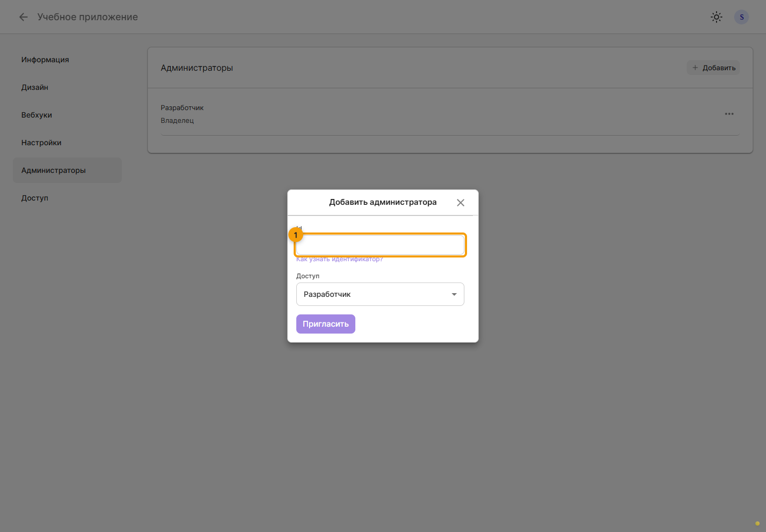Open the user avatar S menu
766x532 pixels.
click(x=742, y=17)
